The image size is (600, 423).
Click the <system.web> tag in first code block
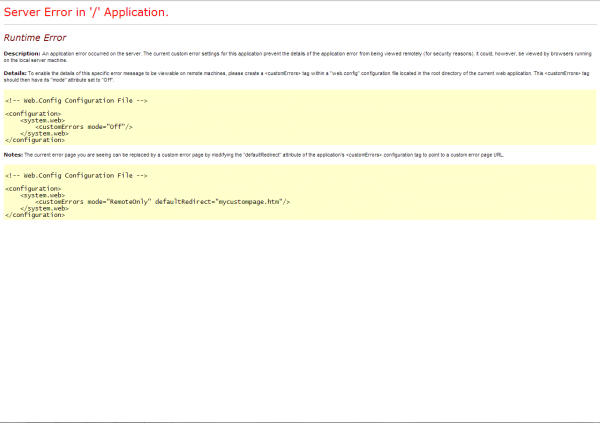click(x=42, y=120)
